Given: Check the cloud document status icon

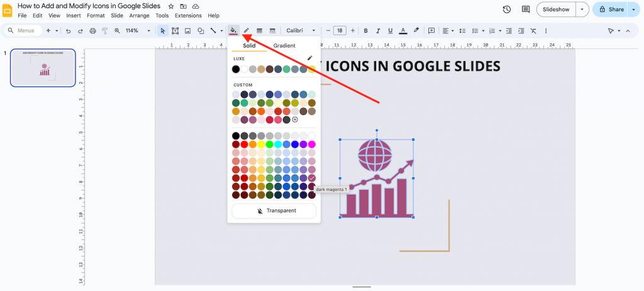Looking at the screenshot, I should click(x=196, y=6).
